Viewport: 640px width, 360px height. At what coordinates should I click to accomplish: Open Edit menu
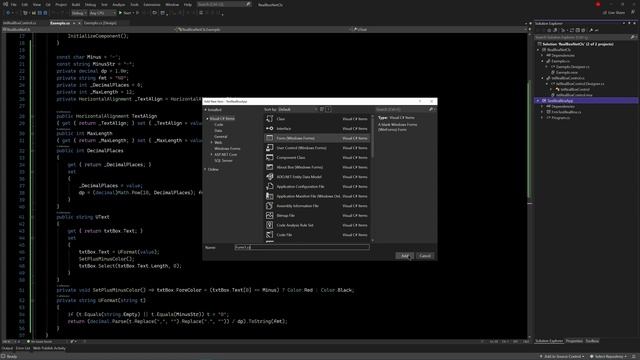click(25, 4)
